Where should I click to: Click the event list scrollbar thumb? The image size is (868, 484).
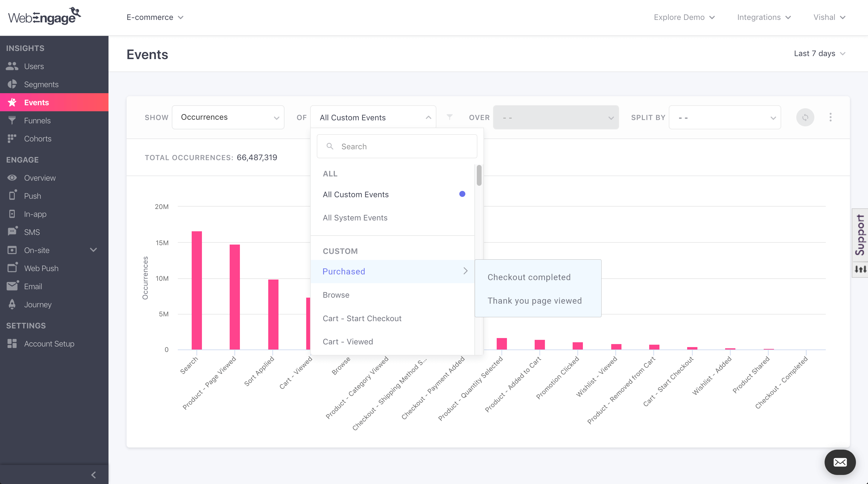coord(479,175)
